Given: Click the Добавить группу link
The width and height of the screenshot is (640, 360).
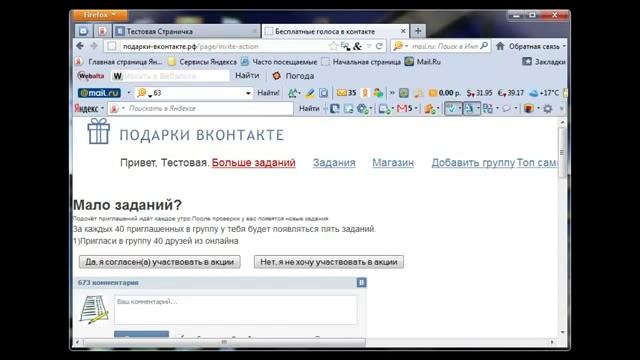Looking at the screenshot, I should click(473, 162).
